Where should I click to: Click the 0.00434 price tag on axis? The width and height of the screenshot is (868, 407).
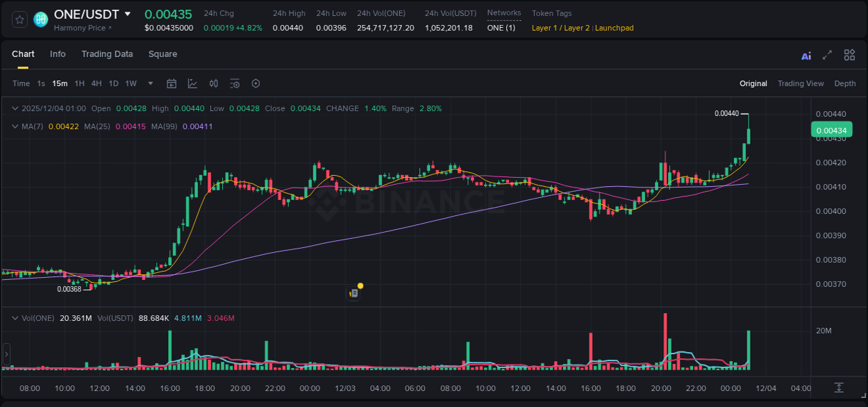[x=831, y=130]
